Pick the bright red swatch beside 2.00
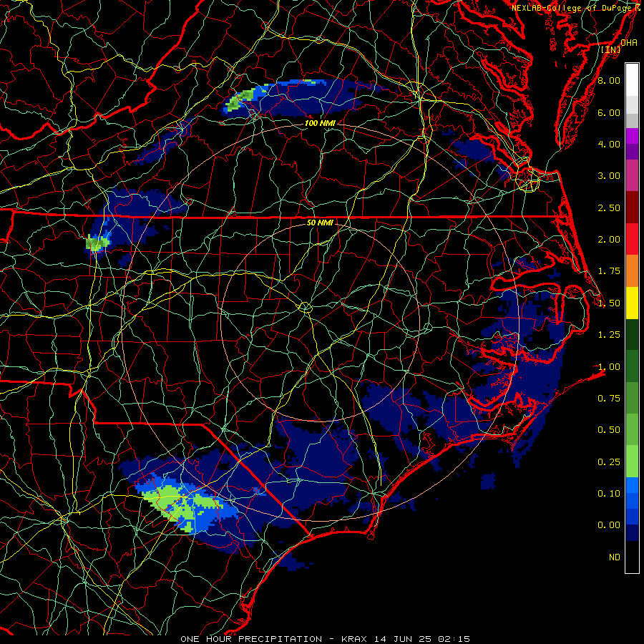 coord(632,239)
